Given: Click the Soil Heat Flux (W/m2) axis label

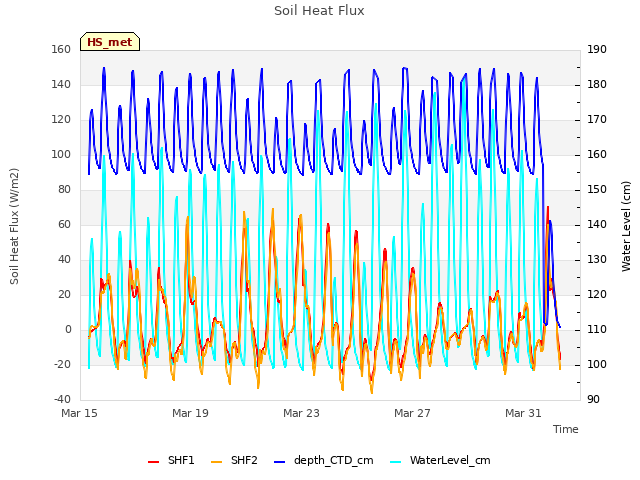Looking at the screenshot, I should point(14,226).
